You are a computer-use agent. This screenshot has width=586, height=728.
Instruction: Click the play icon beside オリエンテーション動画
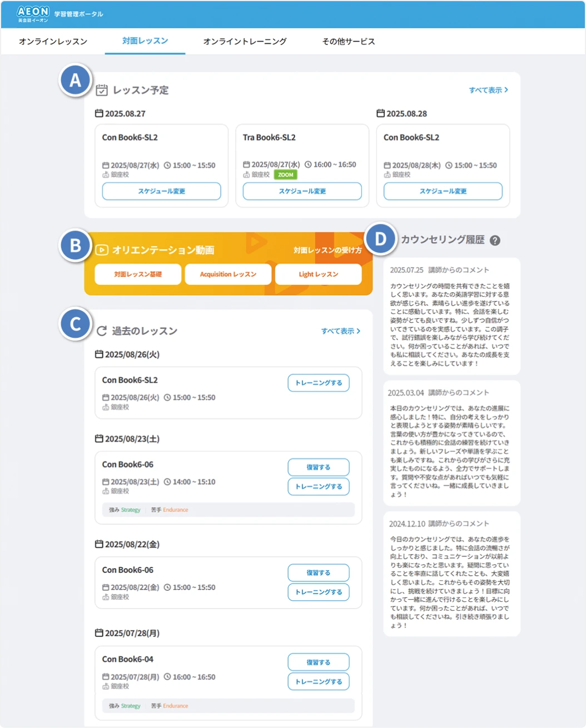pyautogui.click(x=102, y=250)
